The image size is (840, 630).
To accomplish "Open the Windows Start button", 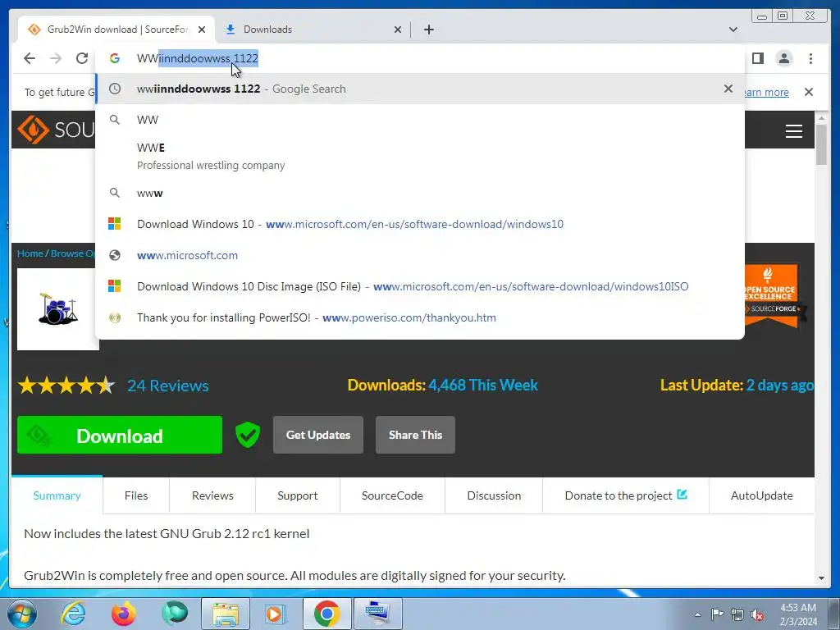I will (21, 614).
